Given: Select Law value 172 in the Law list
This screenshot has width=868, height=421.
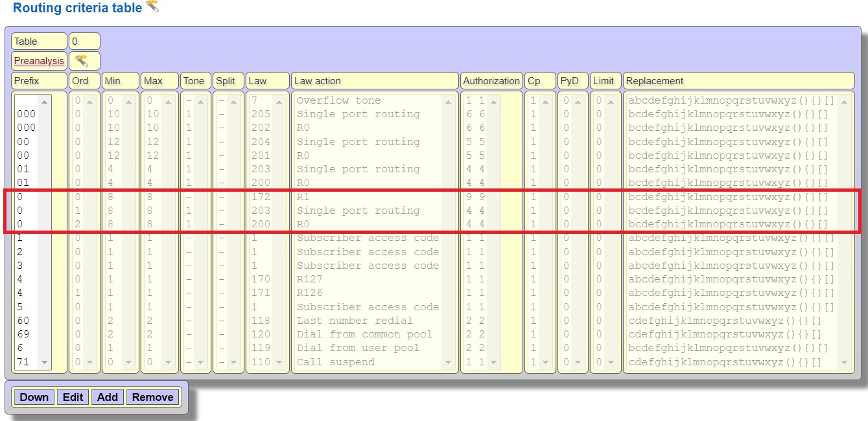Looking at the screenshot, I should [260, 197].
